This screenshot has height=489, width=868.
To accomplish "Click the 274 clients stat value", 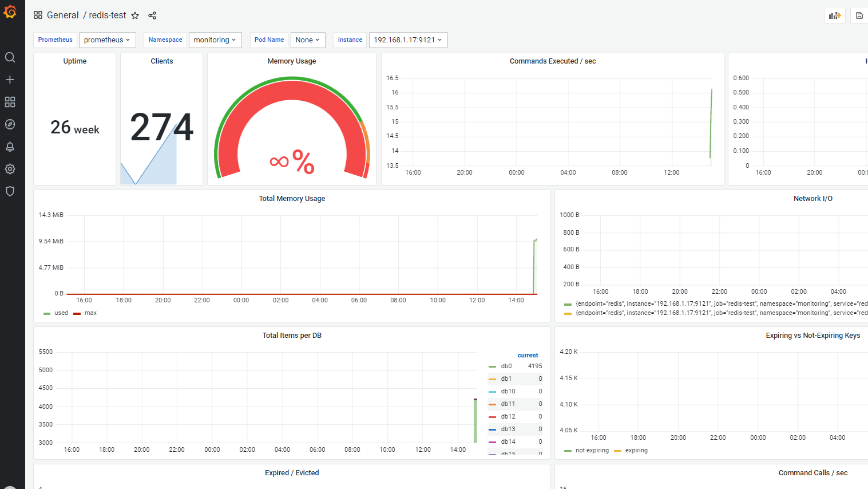I will click(x=162, y=127).
